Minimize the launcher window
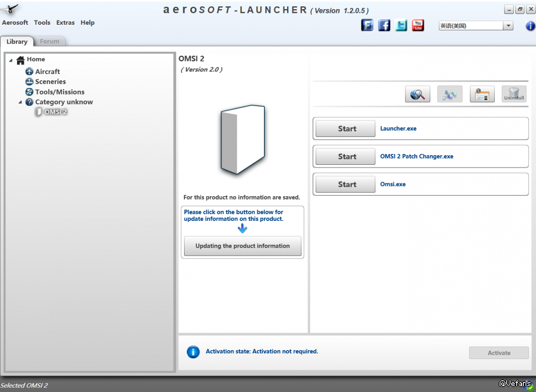Screen dimensions: 536x392 point(509,10)
